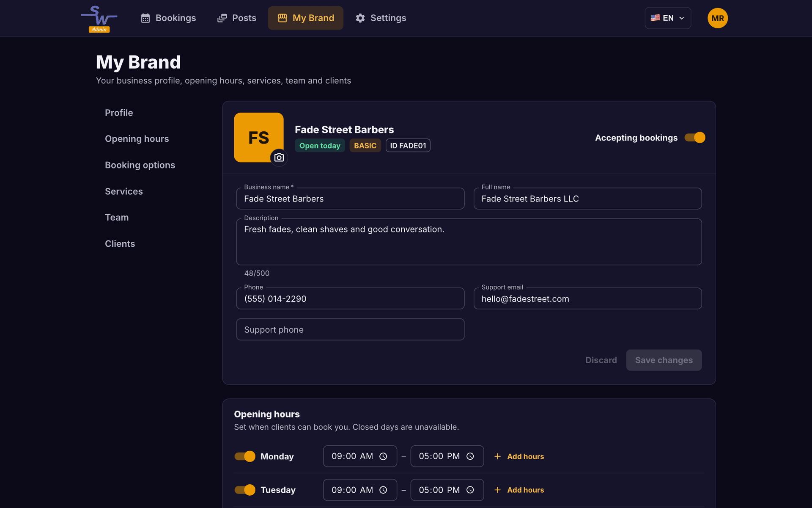Jump to Opening hours sidebar section
The height and width of the screenshot is (508, 812).
137,139
